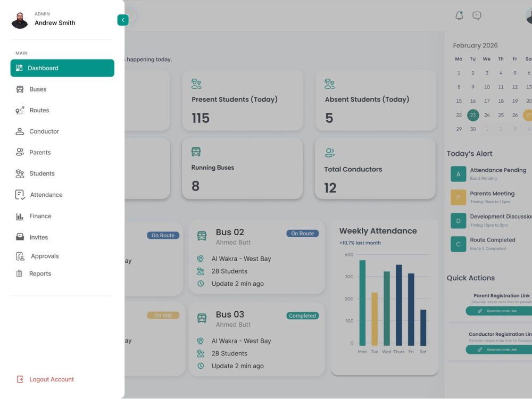Click the Absent Students (Today) card icon
Screen dimensions: 532x399
[x=329, y=84]
